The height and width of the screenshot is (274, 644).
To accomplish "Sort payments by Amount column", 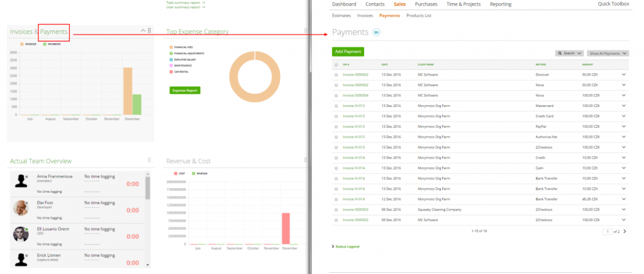I will pos(587,65).
